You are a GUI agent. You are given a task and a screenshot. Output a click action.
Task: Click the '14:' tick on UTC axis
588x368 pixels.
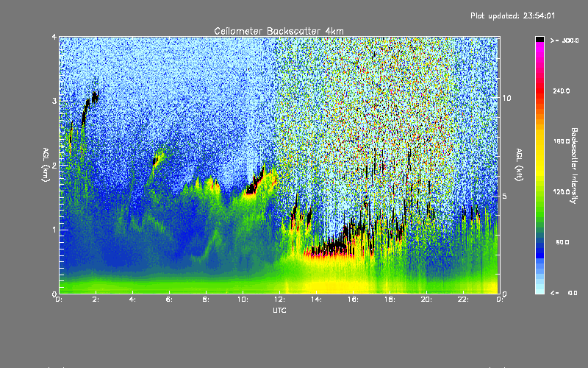coord(316,300)
